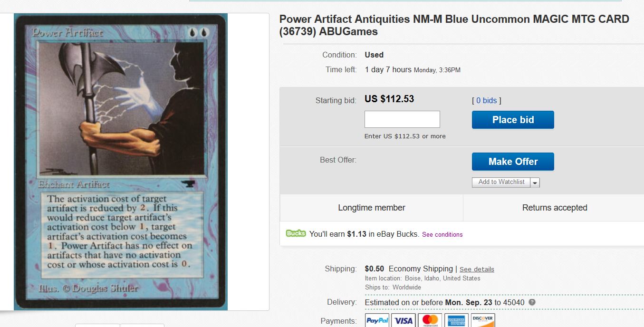Viewport: 644px width, 327px height.
Task: Click the Longtime member panel
Action: pyautogui.click(x=372, y=208)
